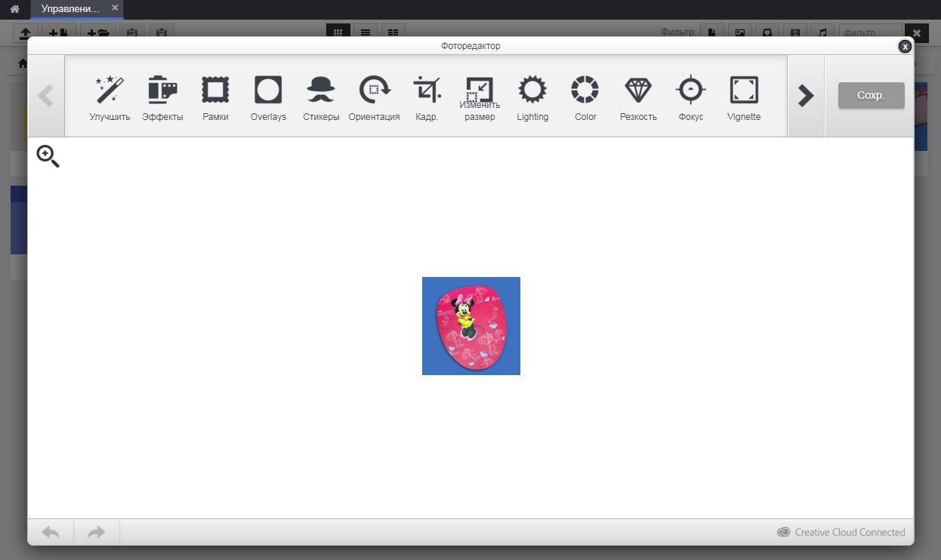Screen dimensions: 941x560
Task: Click the Creative Cloud Connected label
Action: 841,532
